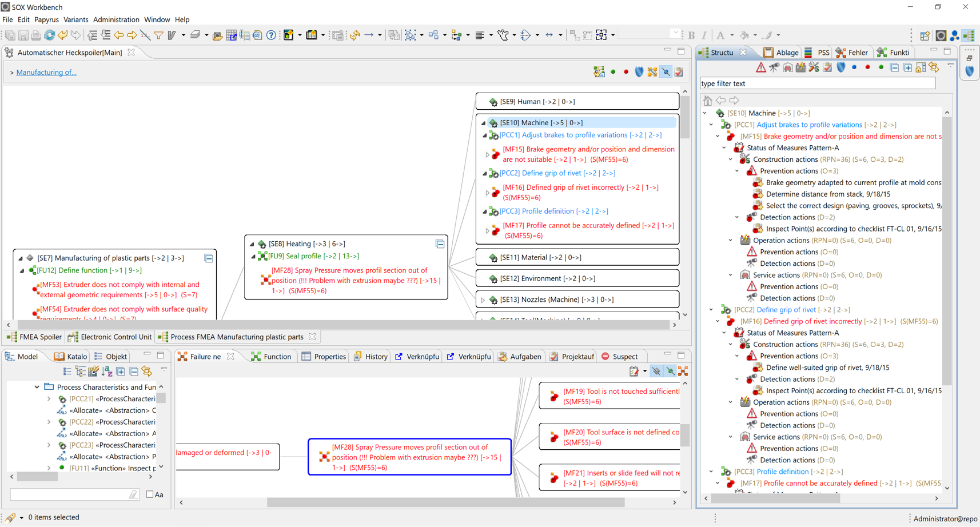The width and height of the screenshot is (980, 527).
Task: Click the 'Manufacturing of...' breadcrumb link
Action: tap(46, 73)
